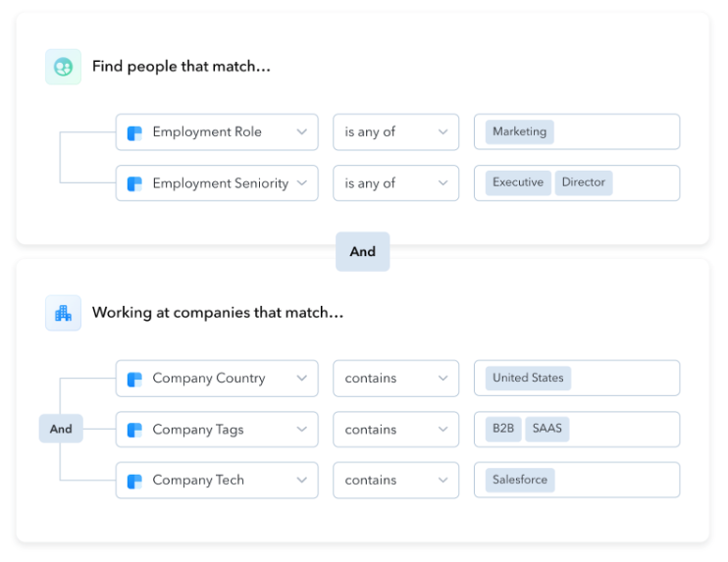The width and height of the screenshot is (728, 562).
Task: Click the people icon beside Find people
Action: 63,67
